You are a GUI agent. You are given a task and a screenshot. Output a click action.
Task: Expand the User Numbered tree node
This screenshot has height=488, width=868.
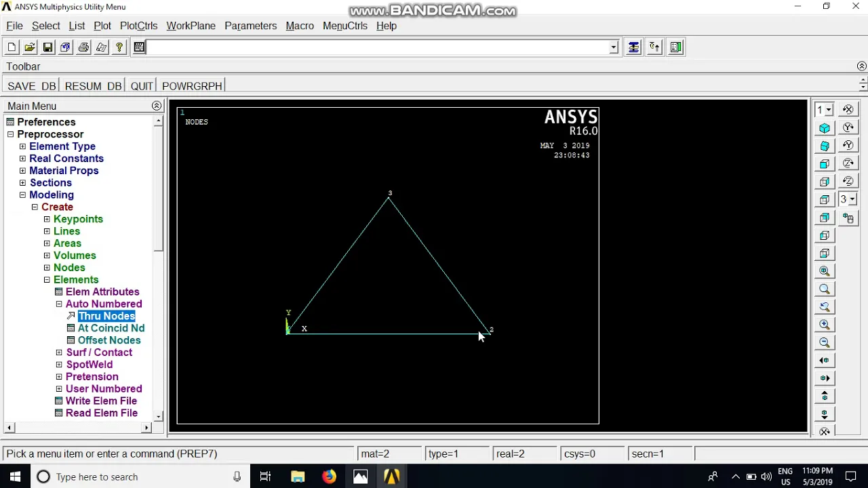click(x=59, y=389)
